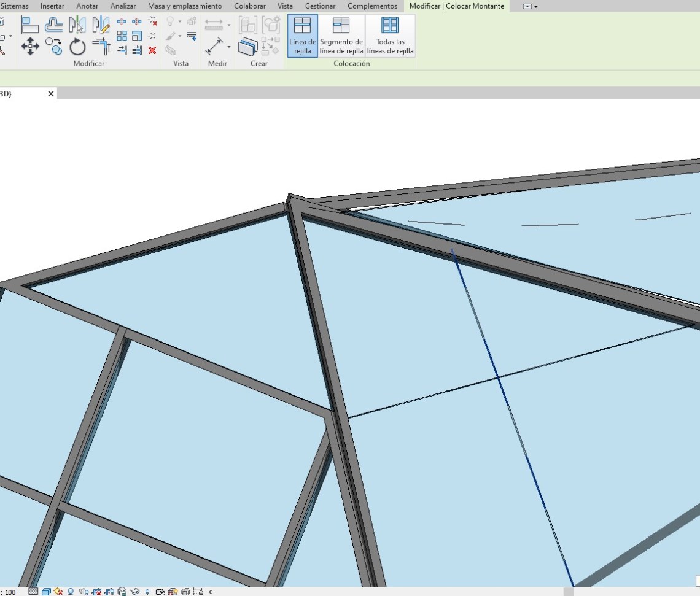Select the Trim/Extend to corner tool
Viewport: 700px width, 596px height.
[x=101, y=47]
